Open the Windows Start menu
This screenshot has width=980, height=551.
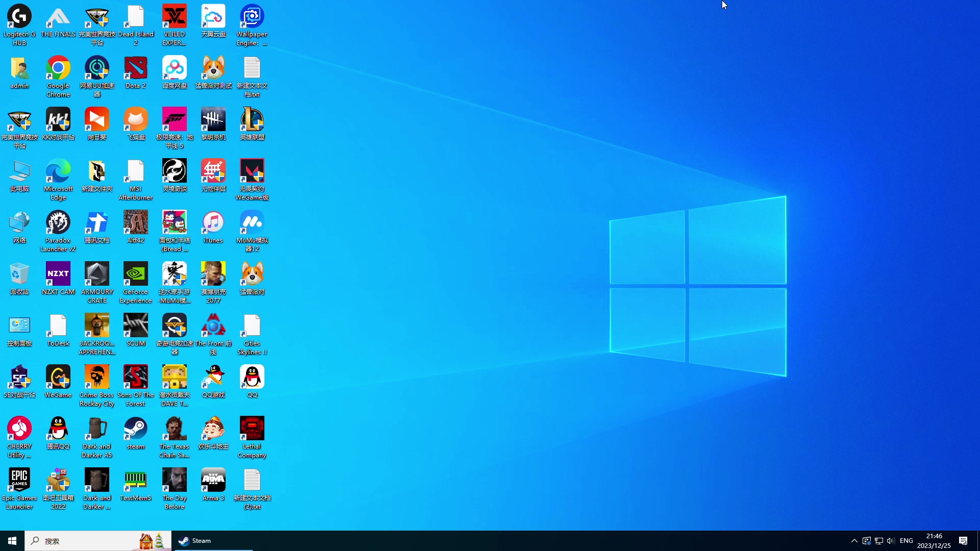click(x=12, y=541)
